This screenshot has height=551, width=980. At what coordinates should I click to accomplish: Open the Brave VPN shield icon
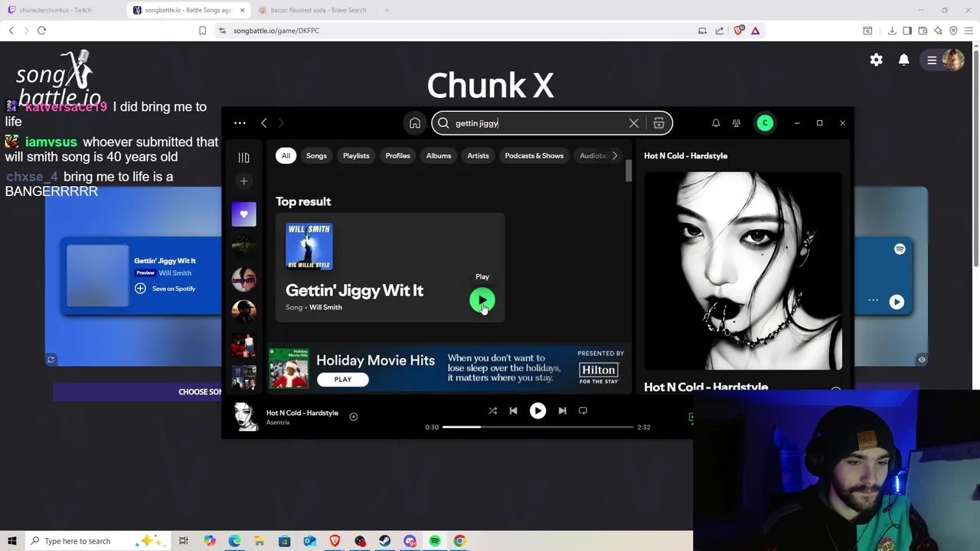pos(953,31)
